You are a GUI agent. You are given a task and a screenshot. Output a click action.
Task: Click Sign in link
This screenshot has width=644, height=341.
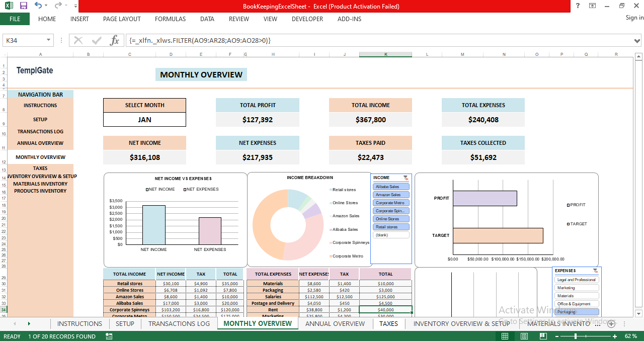click(x=634, y=18)
